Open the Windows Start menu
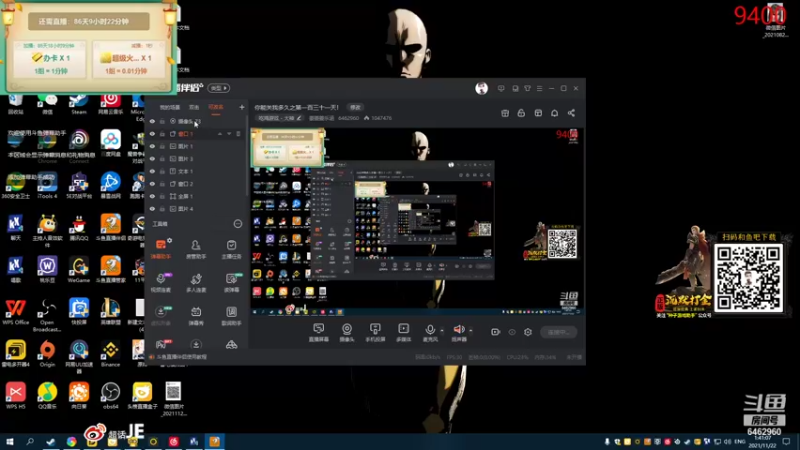 (10, 442)
